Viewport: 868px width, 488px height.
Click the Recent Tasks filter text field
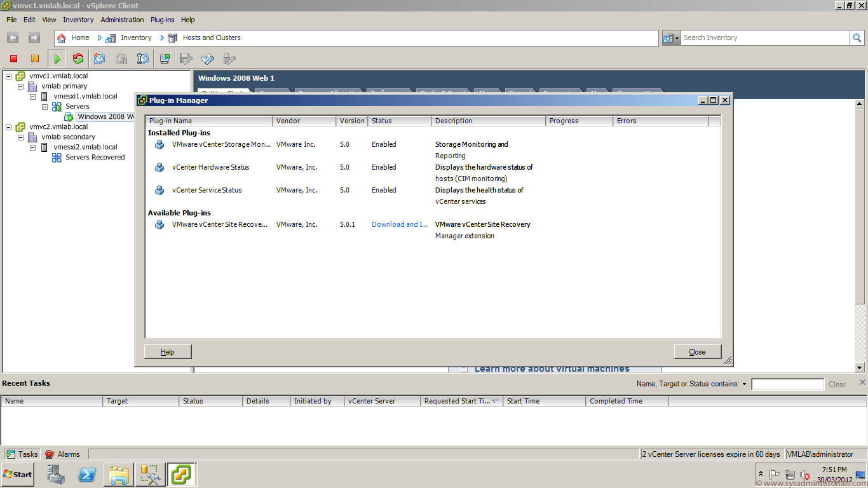point(787,384)
